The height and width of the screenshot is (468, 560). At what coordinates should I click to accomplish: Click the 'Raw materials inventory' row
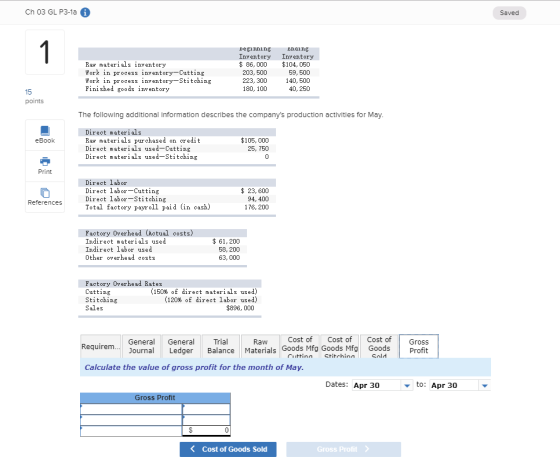[x=199, y=65]
